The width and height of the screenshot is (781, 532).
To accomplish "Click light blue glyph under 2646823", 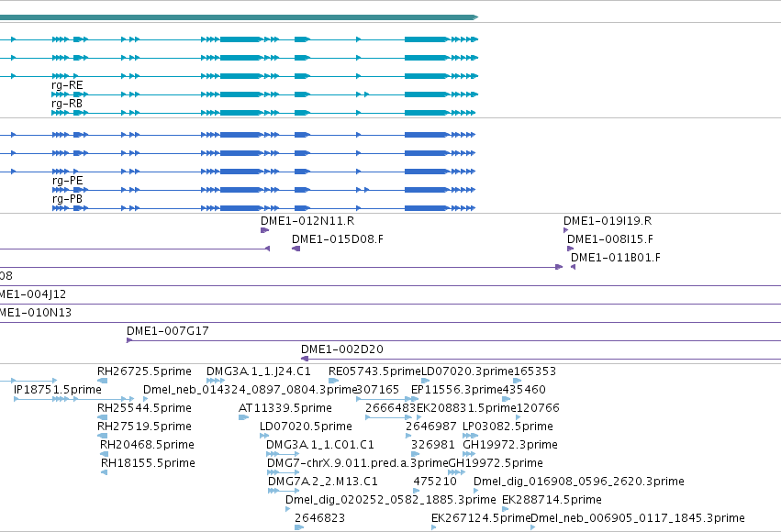I will click(299, 527).
